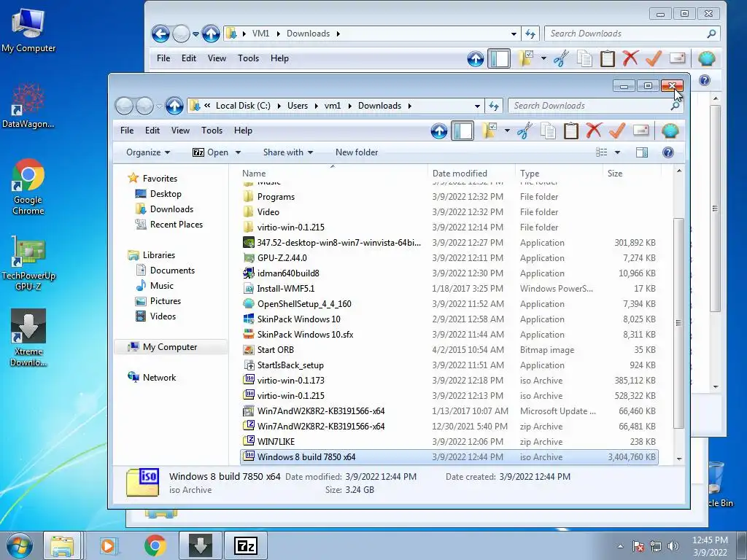Click the Paste clipboard icon in front window toolbar
The height and width of the screenshot is (560, 747).
pyautogui.click(x=570, y=131)
